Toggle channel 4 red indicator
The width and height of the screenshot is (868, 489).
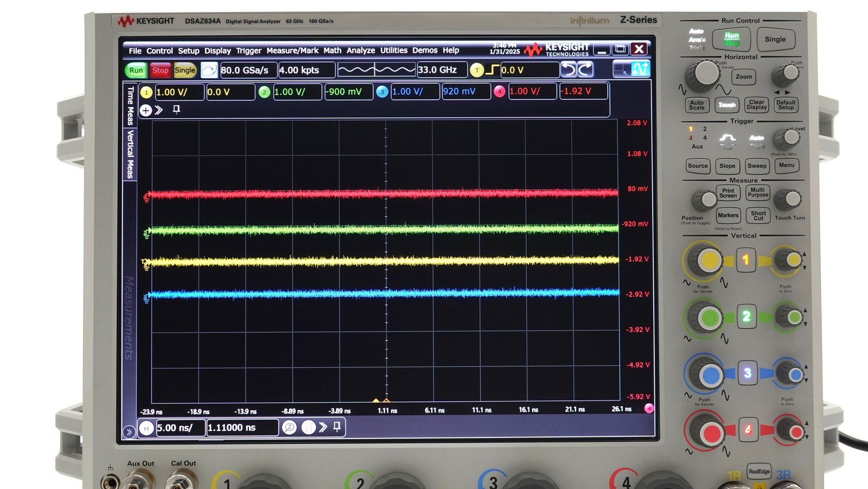click(500, 92)
